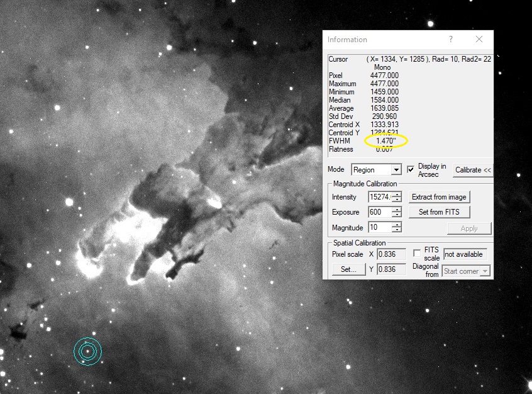Click into the Magnitude field showing 10
This screenshot has height=394, width=532.
click(380, 227)
